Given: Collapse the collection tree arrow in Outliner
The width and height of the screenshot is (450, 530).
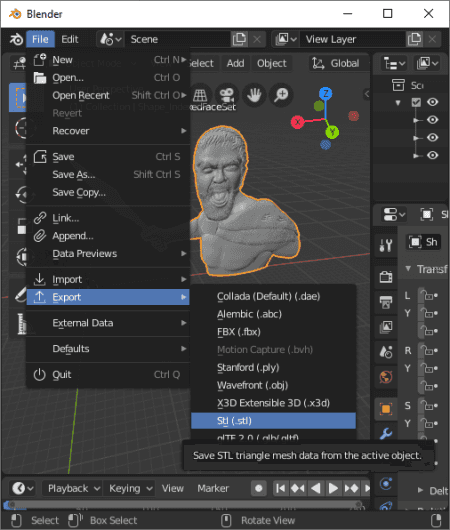Looking at the screenshot, I should pyautogui.click(x=398, y=102).
